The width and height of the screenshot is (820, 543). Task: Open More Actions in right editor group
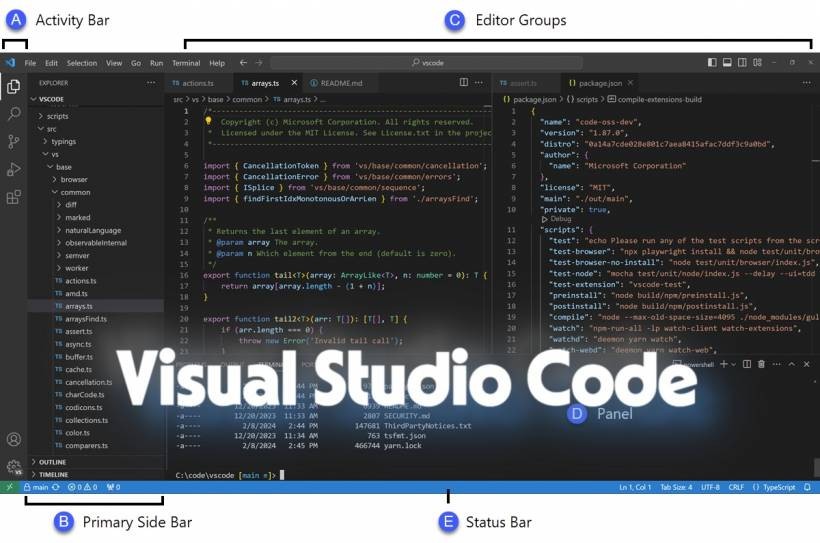point(806,83)
